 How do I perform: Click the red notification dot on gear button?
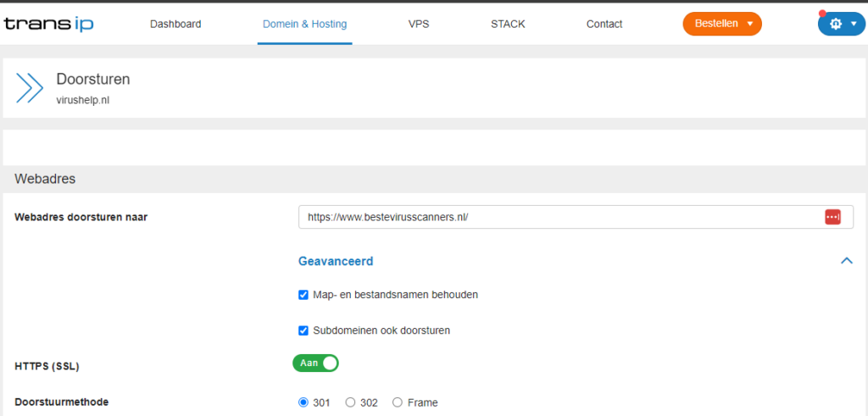(822, 14)
